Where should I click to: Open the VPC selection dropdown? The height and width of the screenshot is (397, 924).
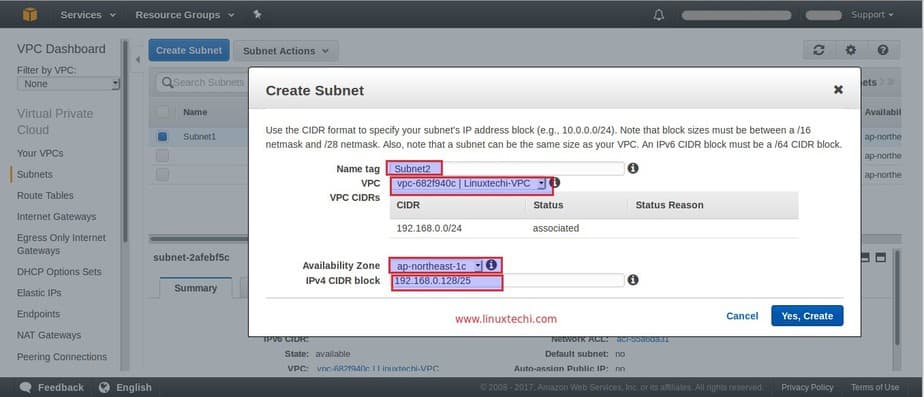(468, 184)
